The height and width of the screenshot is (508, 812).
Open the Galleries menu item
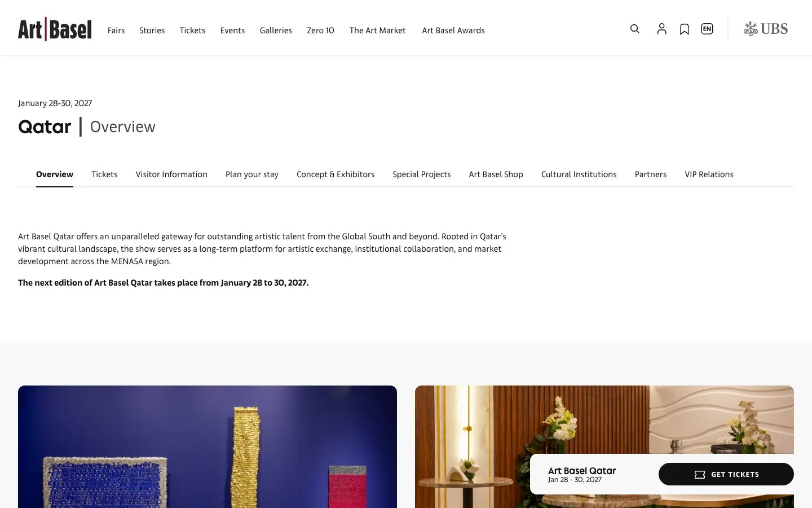276,30
